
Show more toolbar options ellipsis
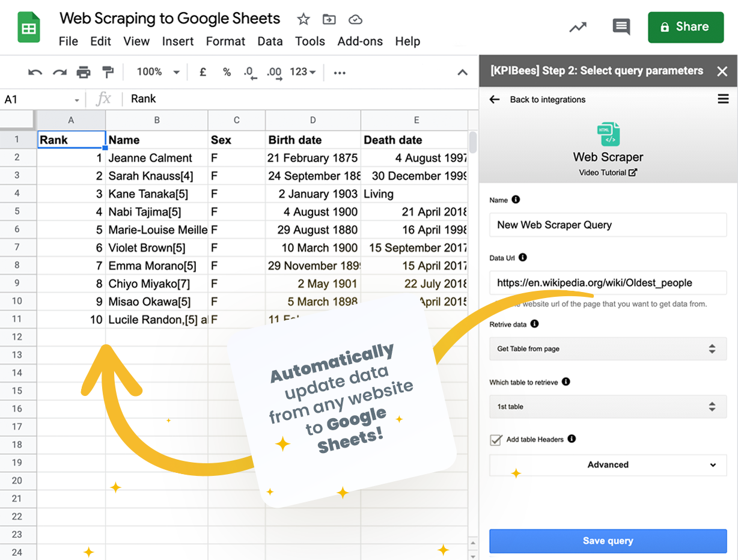point(340,73)
